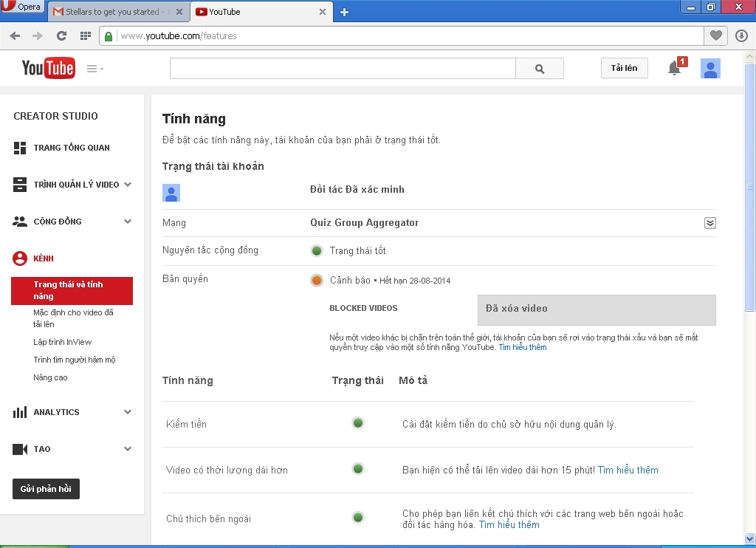This screenshot has width=756, height=548.
Task: Close the Gmail Stellars tab
Action: coord(179,12)
